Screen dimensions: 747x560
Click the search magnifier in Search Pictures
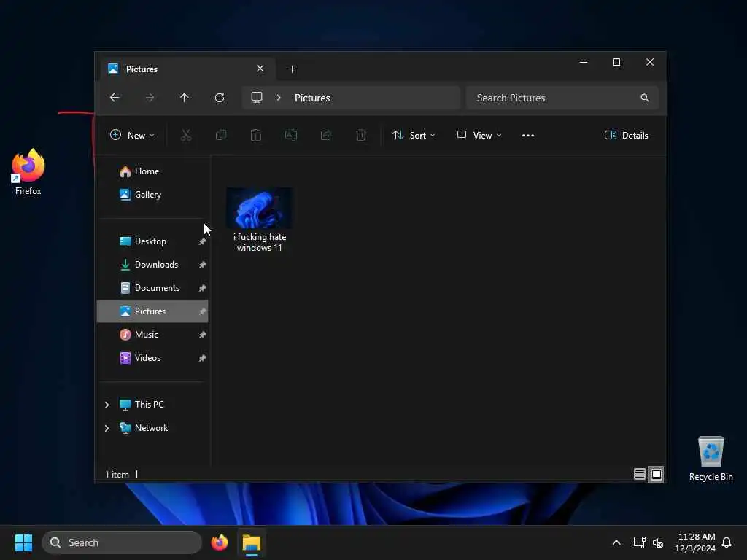coord(645,98)
